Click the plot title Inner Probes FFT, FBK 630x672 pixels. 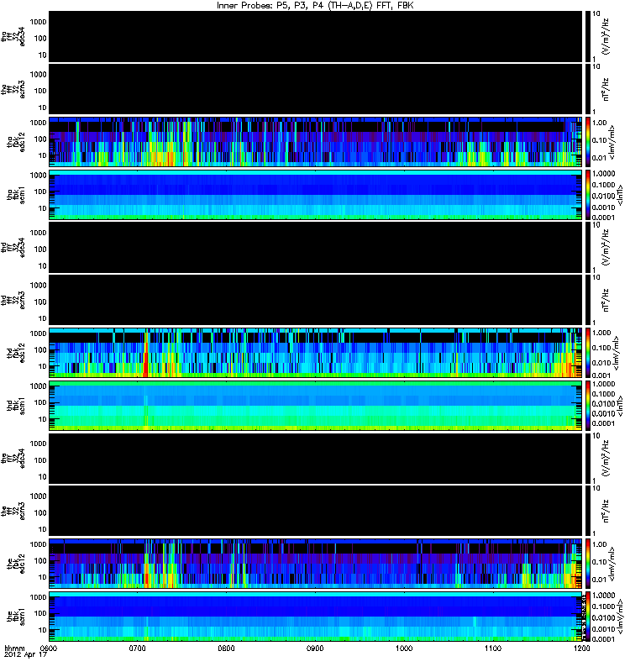point(315,6)
